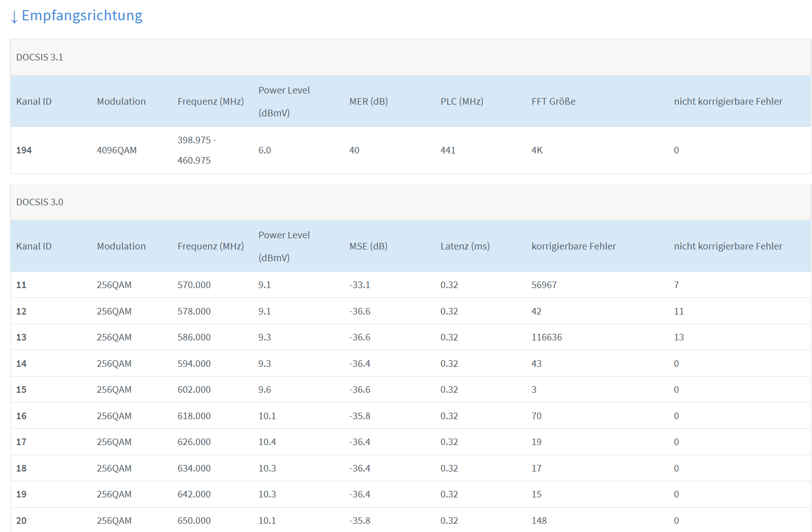
Task: Click the MER (dB) column header
Action: pyautogui.click(x=368, y=102)
